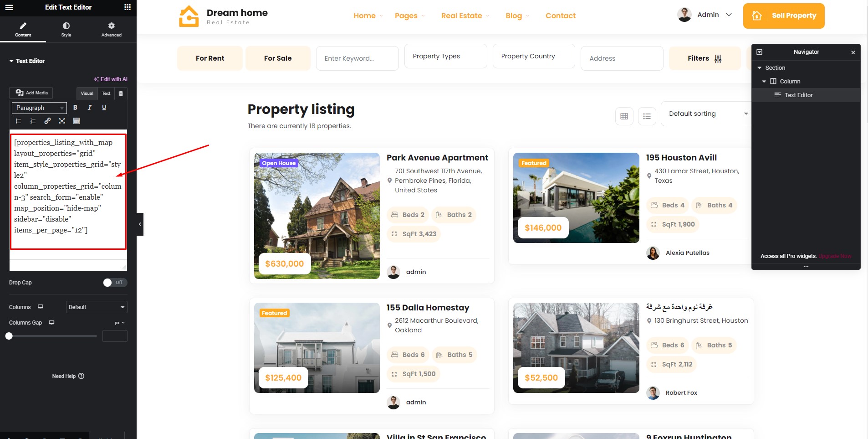Switch editor to Visual mode
Image resolution: width=868 pixels, height=439 pixels.
87,93
